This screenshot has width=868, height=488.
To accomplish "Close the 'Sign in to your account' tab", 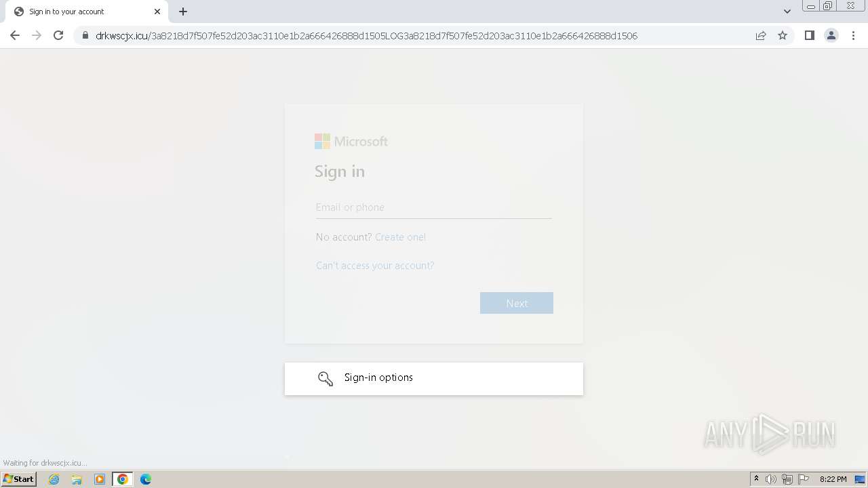I will [157, 12].
